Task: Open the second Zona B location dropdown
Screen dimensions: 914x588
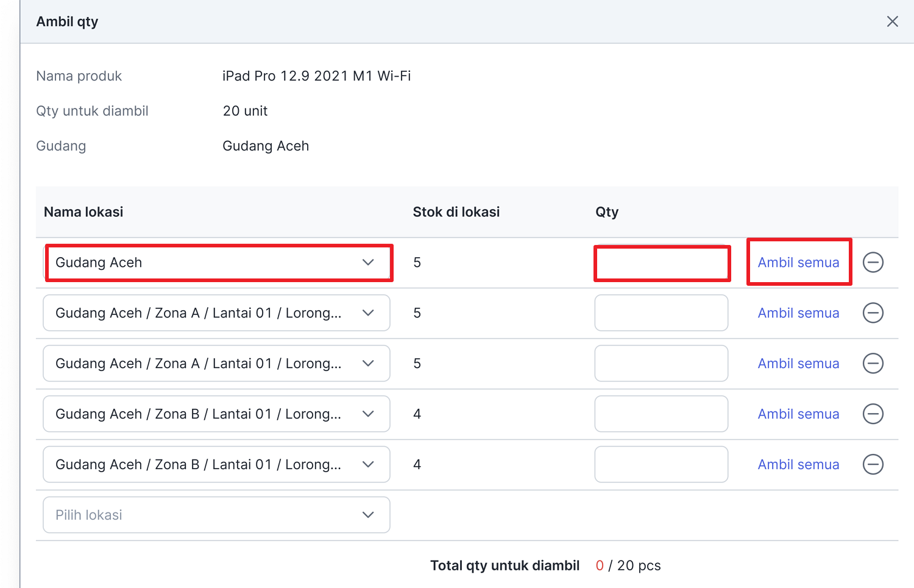Action: [x=216, y=465]
